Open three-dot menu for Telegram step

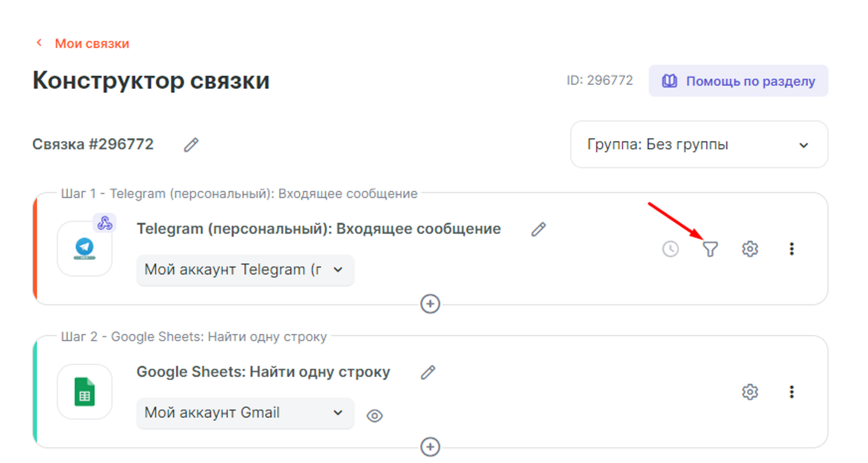(x=792, y=249)
